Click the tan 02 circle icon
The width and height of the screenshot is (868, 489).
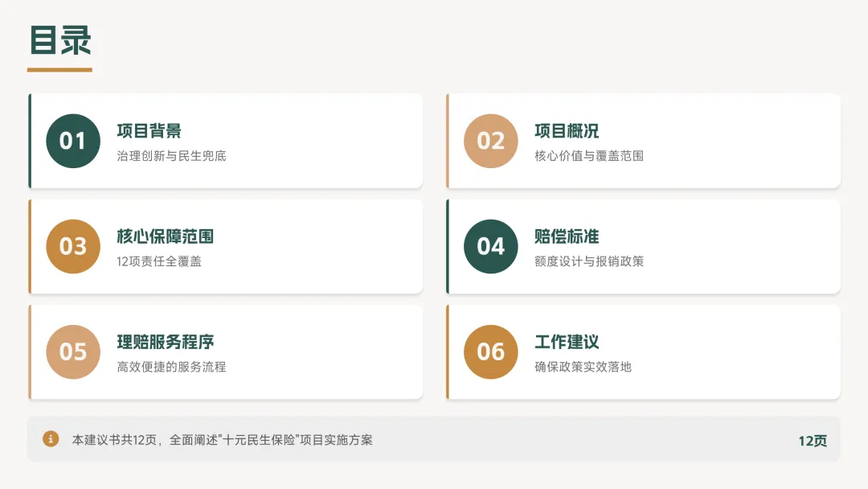click(490, 142)
